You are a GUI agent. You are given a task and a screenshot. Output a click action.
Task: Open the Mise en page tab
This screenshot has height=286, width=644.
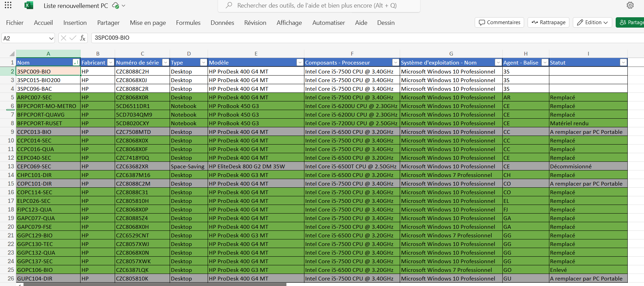(x=148, y=23)
